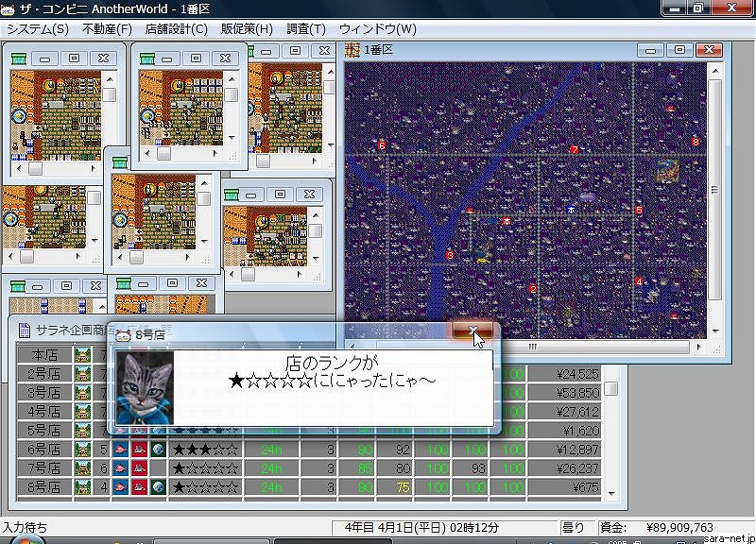The image size is (756, 544).
Task: Select the red 本 headquarters marker on map
Action: point(507,220)
